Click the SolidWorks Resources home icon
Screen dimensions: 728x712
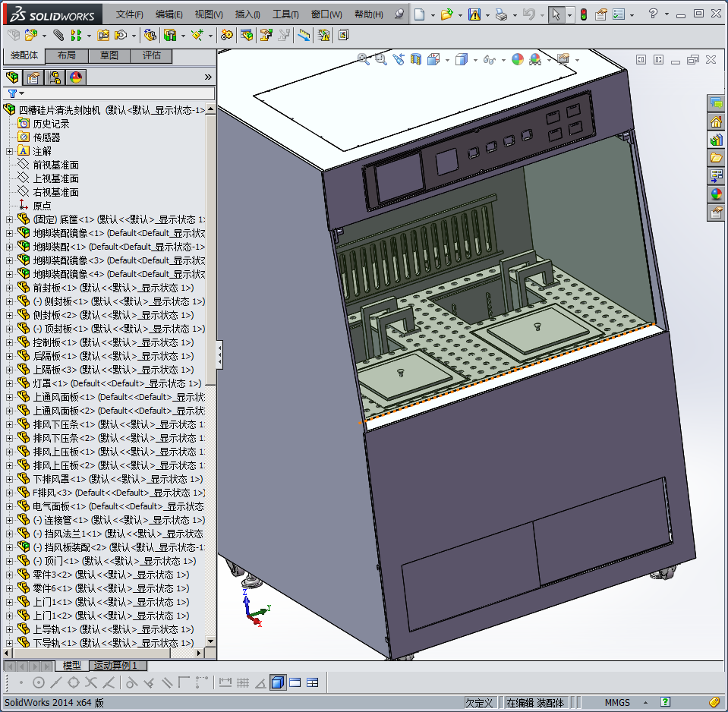(x=716, y=121)
